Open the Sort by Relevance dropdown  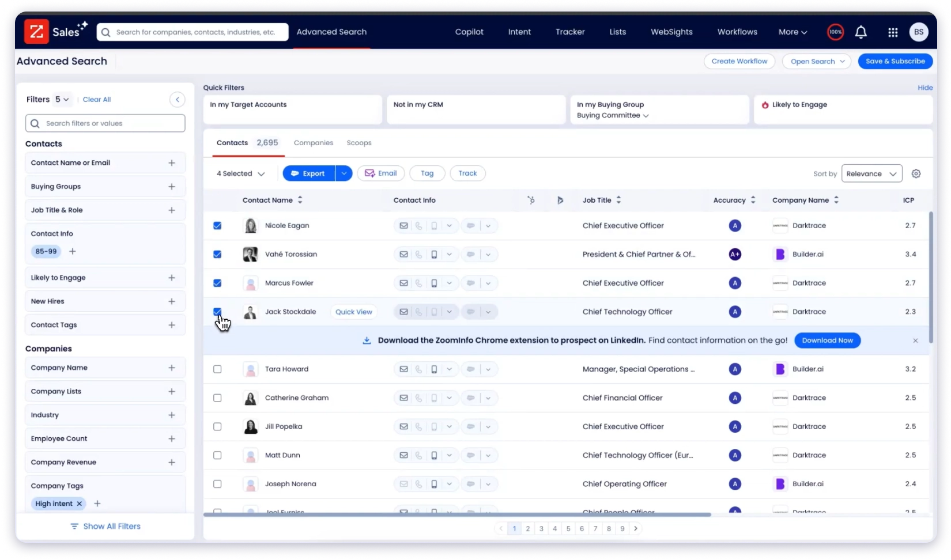(x=871, y=173)
